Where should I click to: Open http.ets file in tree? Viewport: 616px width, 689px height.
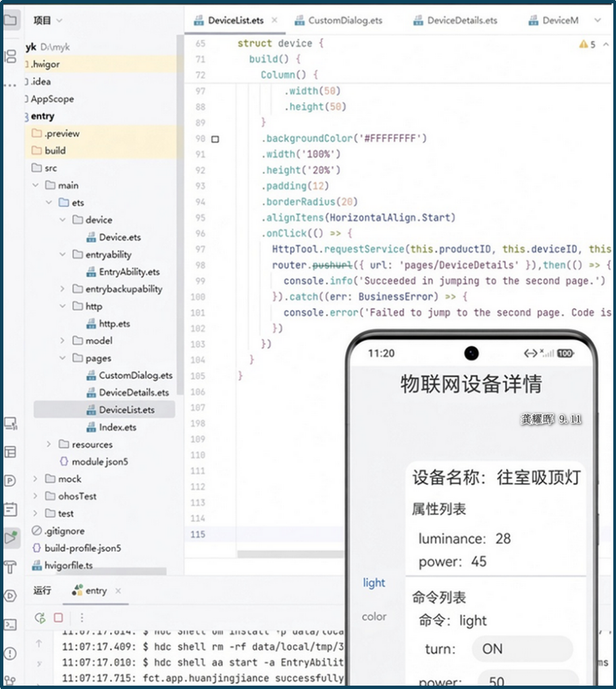(109, 324)
